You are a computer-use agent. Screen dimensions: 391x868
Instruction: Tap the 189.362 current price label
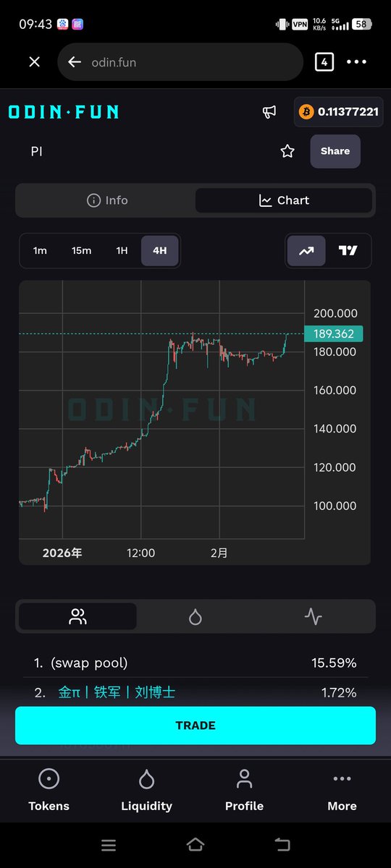point(335,333)
